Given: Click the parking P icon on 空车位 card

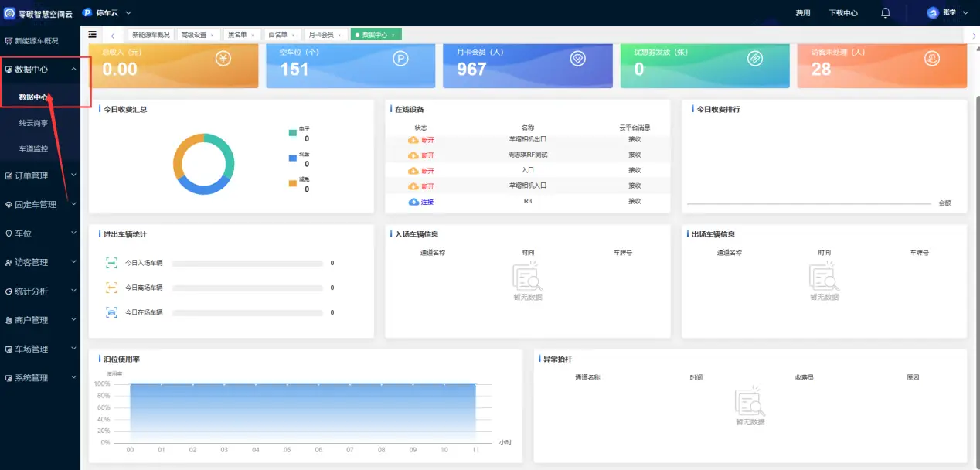Looking at the screenshot, I should pos(400,59).
